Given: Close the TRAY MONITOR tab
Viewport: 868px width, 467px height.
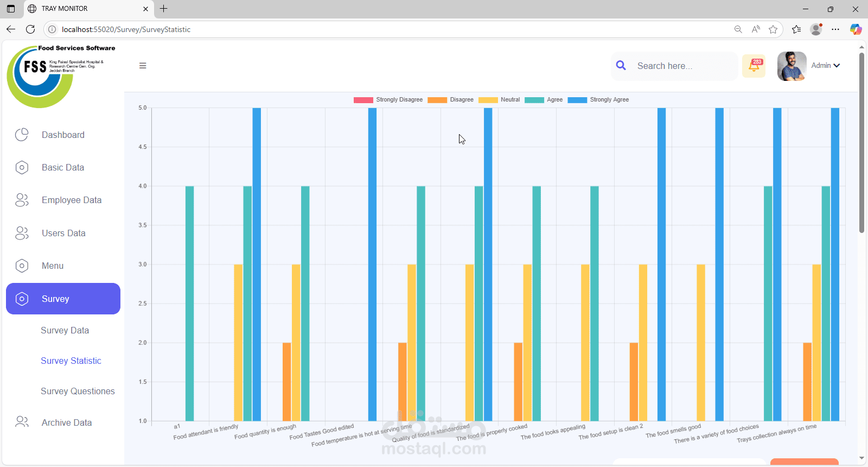Looking at the screenshot, I should pos(145,9).
